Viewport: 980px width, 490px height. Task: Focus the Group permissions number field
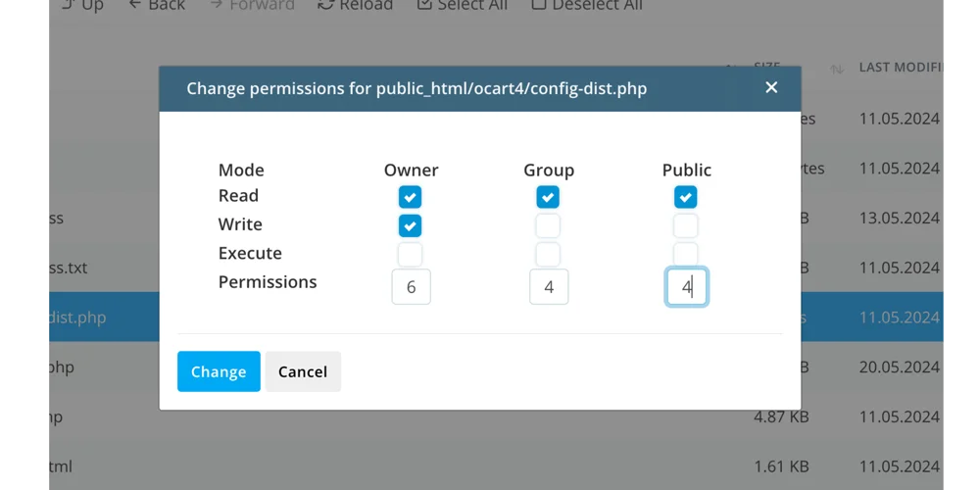click(549, 287)
